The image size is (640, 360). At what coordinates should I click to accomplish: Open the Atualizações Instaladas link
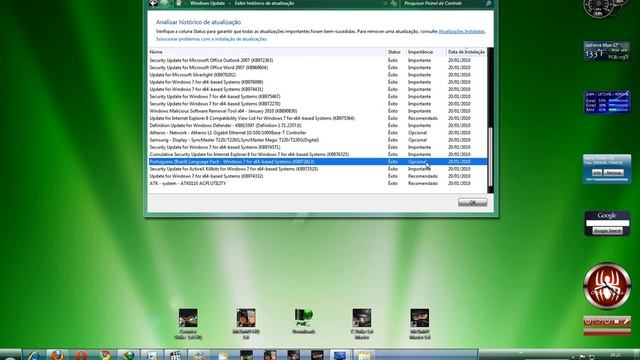tap(461, 31)
